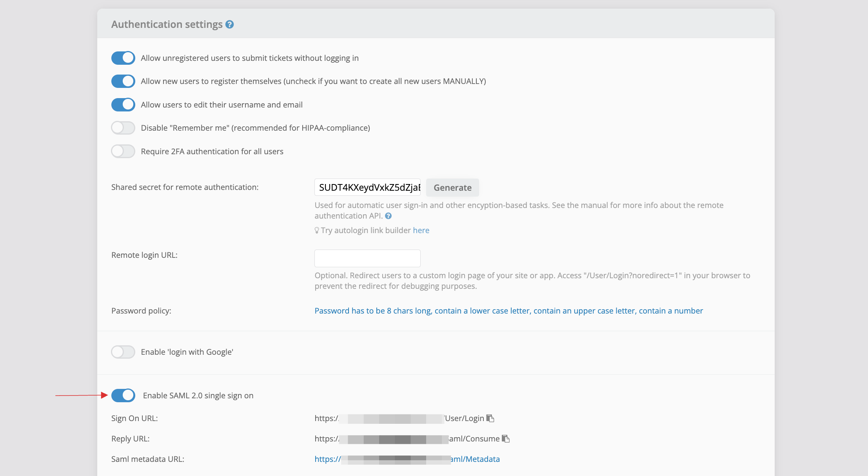This screenshot has height=476, width=868.
Task: Copy the Sign On URL
Action: click(490, 418)
